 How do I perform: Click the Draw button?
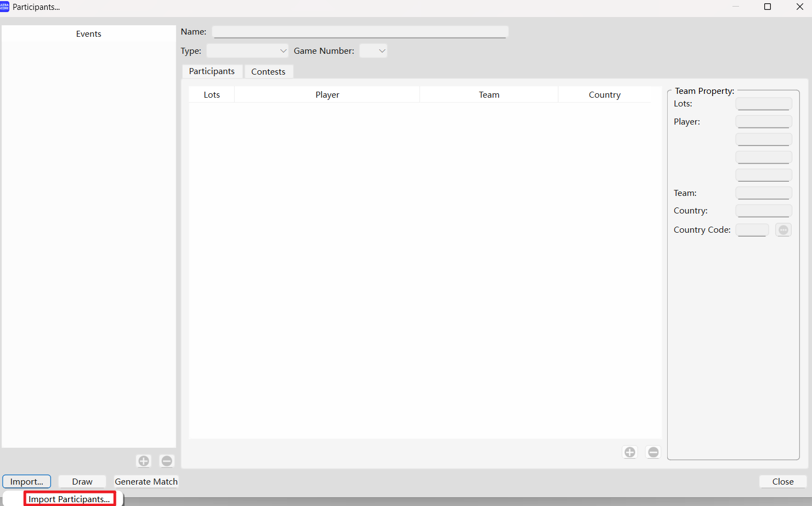click(x=82, y=481)
